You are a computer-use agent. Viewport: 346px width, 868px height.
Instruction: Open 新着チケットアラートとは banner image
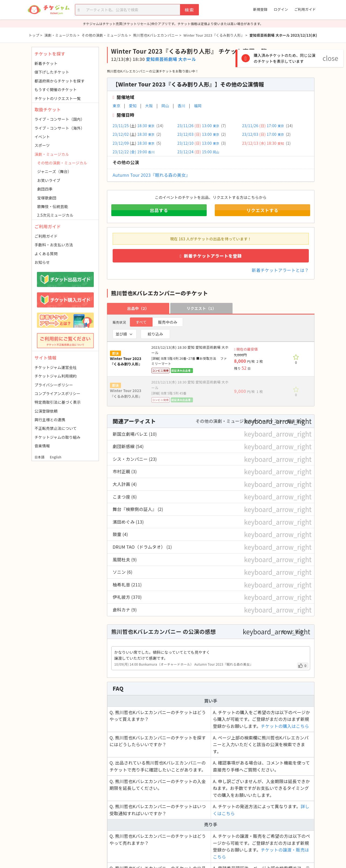pos(65,320)
